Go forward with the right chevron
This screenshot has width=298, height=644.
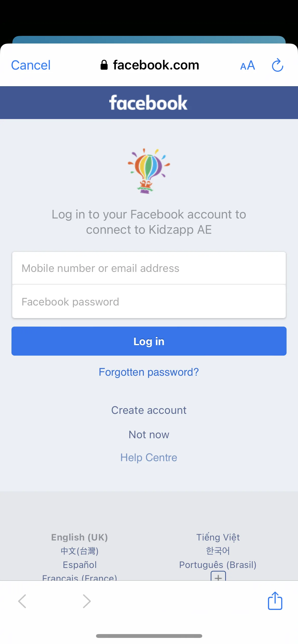tap(87, 601)
